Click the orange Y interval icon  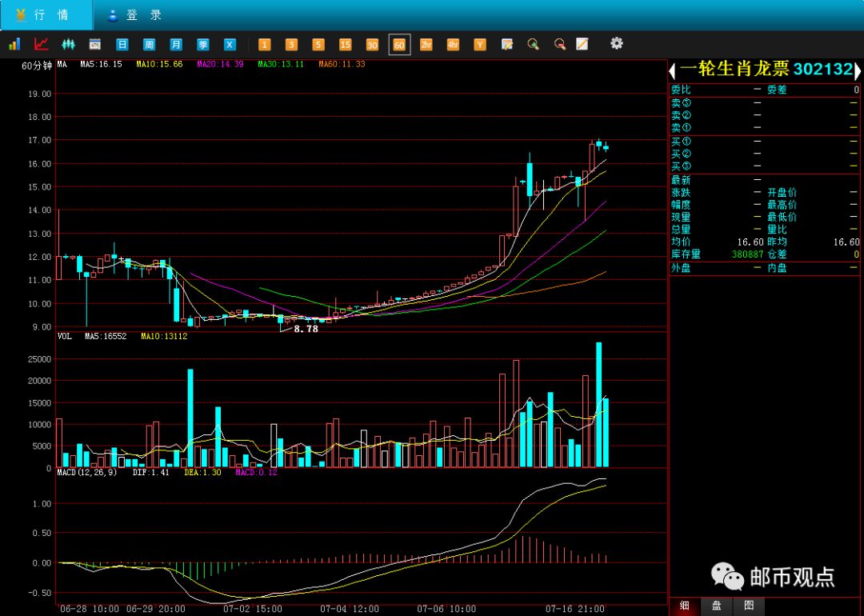coord(480,45)
